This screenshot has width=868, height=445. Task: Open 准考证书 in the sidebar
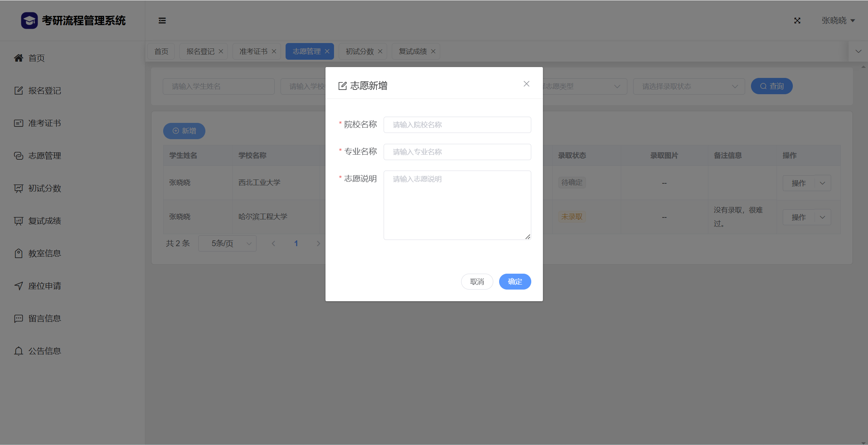45,123
